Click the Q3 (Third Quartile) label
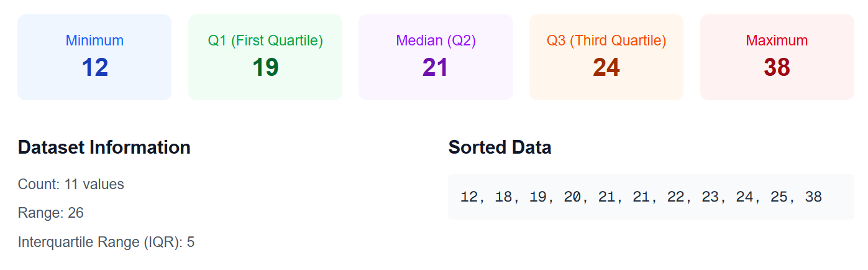This screenshot has height=270, width=868. [x=606, y=41]
